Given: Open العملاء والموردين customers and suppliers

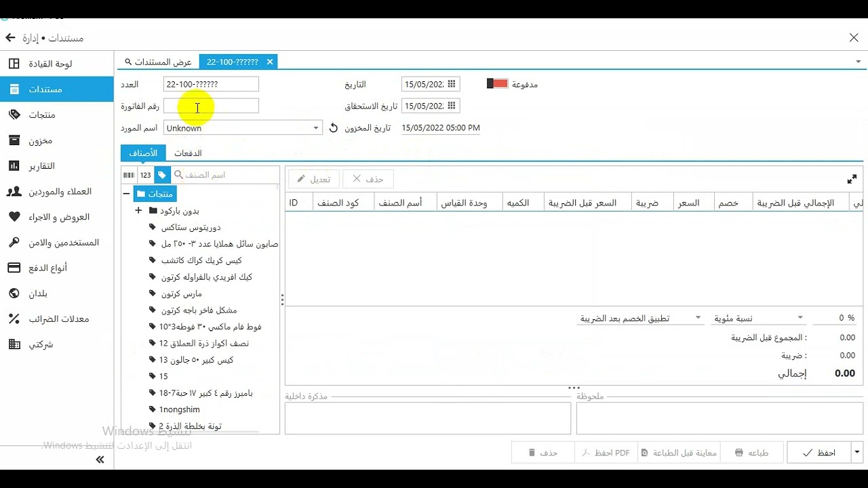Looking at the screenshot, I should click(57, 192).
